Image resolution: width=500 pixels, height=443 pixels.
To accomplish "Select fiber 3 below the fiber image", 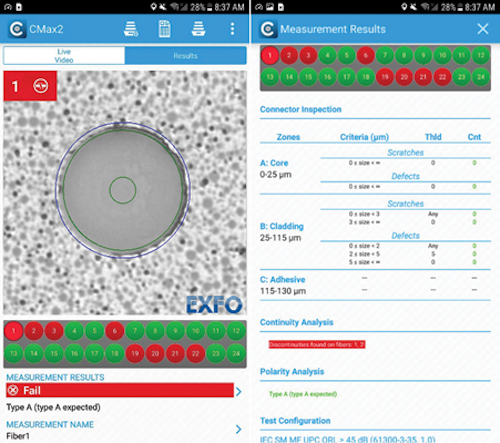I will [x=54, y=331].
